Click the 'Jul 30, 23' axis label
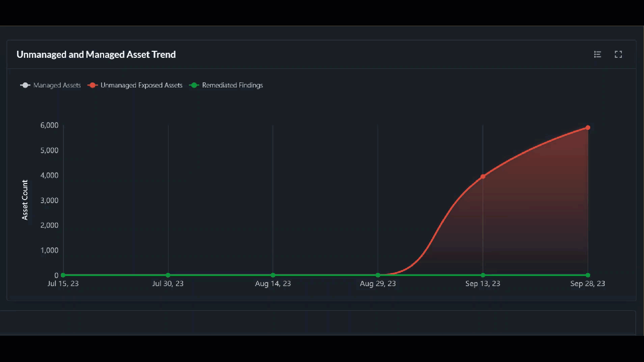The image size is (644, 362). click(x=168, y=284)
